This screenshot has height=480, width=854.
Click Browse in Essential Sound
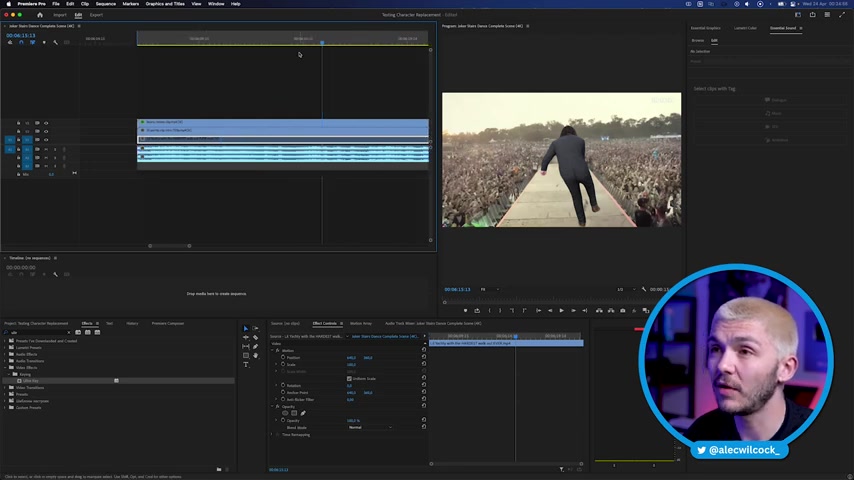698,40
